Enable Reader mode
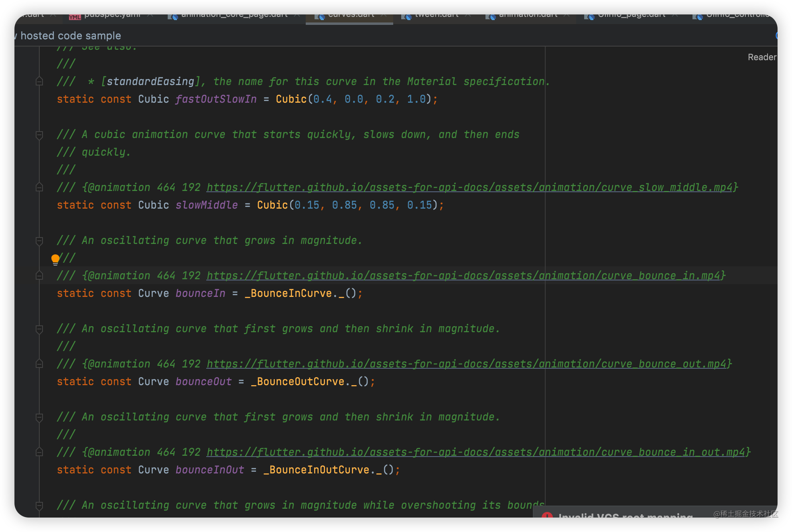 pyautogui.click(x=762, y=57)
